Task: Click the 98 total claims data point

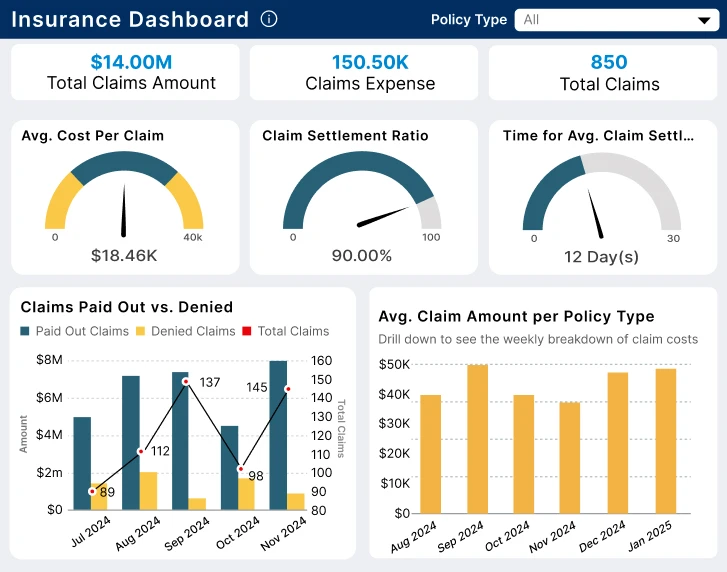Action: click(x=240, y=468)
